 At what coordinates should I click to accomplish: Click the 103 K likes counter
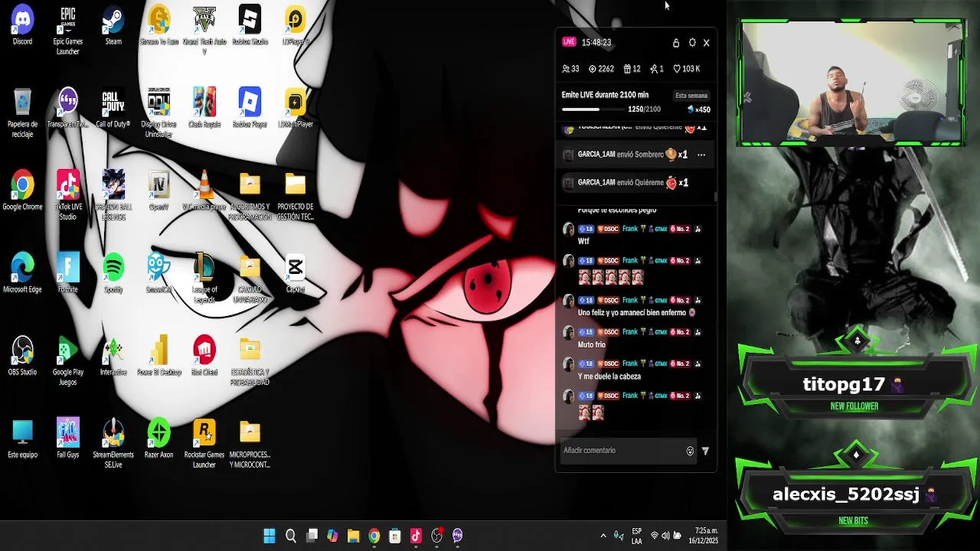click(x=686, y=69)
